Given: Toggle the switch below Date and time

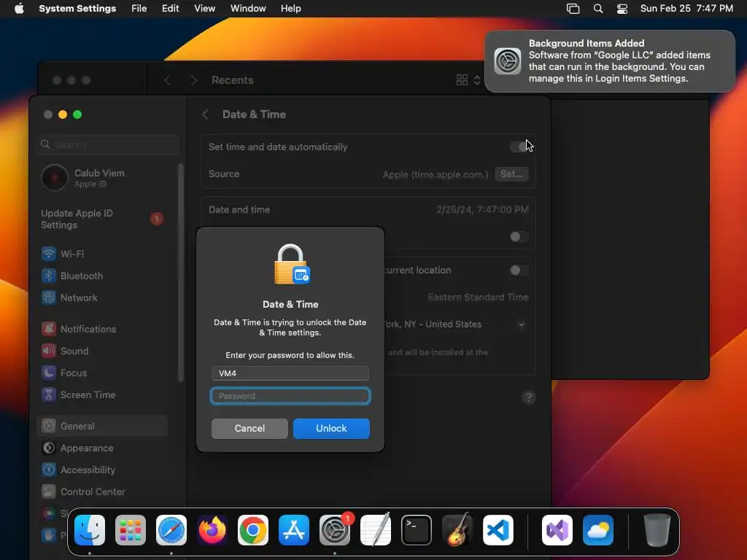Looking at the screenshot, I should (x=519, y=237).
